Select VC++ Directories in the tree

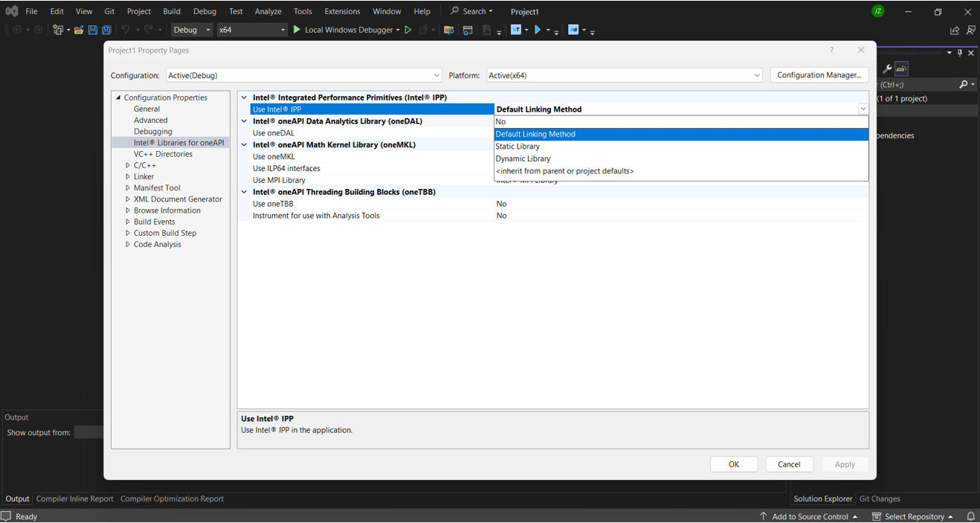pos(163,154)
